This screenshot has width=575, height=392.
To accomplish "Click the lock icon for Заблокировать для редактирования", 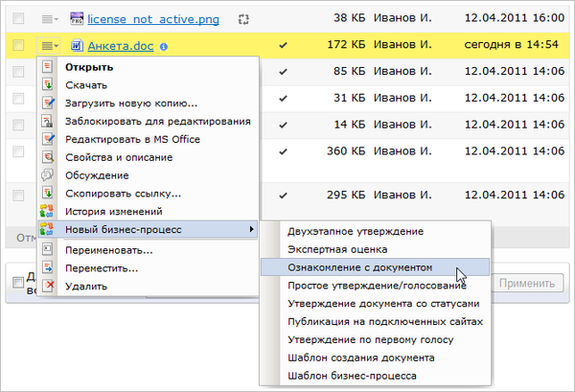I will coord(49,122).
